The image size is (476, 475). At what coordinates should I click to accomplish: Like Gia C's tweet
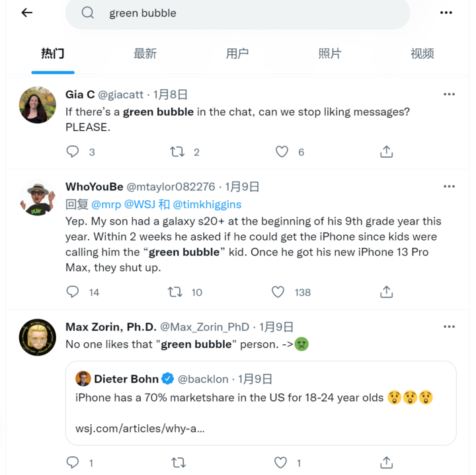282,152
